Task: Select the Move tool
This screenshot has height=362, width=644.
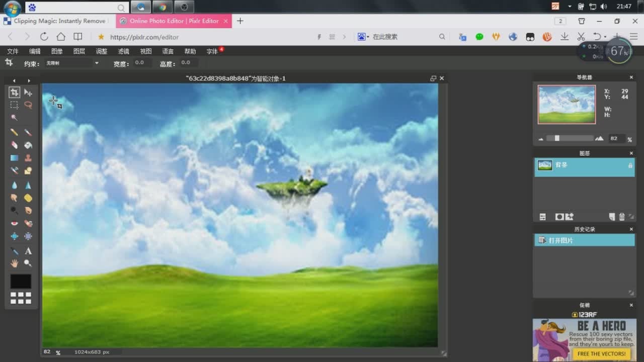Action: [28, 93]
